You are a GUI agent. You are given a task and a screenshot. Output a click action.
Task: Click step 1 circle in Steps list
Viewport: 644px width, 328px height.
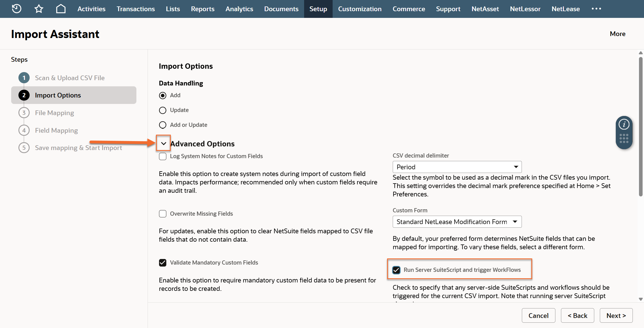pos(24,78)
